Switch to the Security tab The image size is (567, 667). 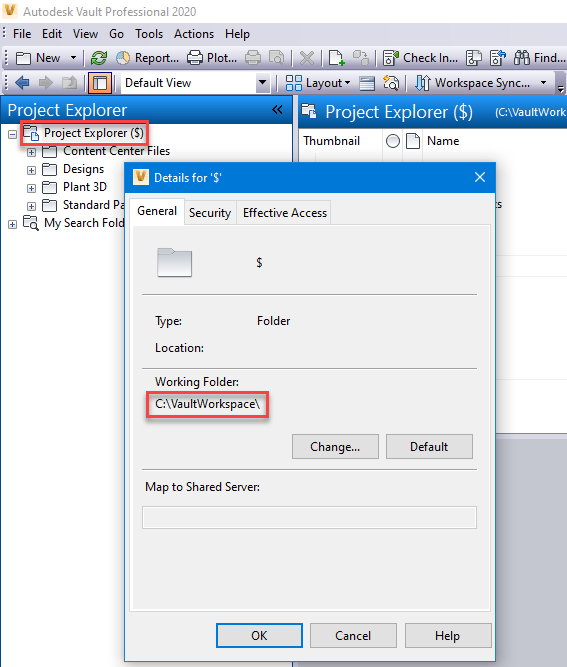[x=210, y=213]
